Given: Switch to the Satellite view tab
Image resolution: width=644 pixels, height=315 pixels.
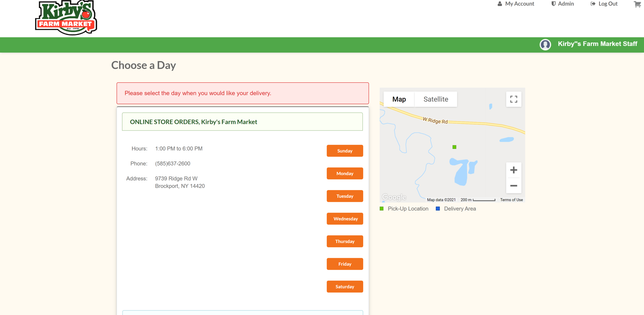Looking at the screenshot, I should click(436, 99).
